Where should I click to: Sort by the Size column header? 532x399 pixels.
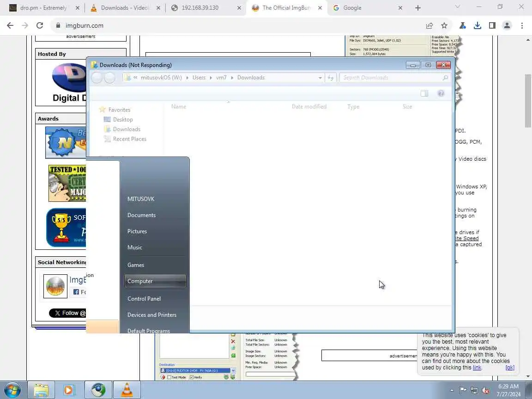point(407,107)
